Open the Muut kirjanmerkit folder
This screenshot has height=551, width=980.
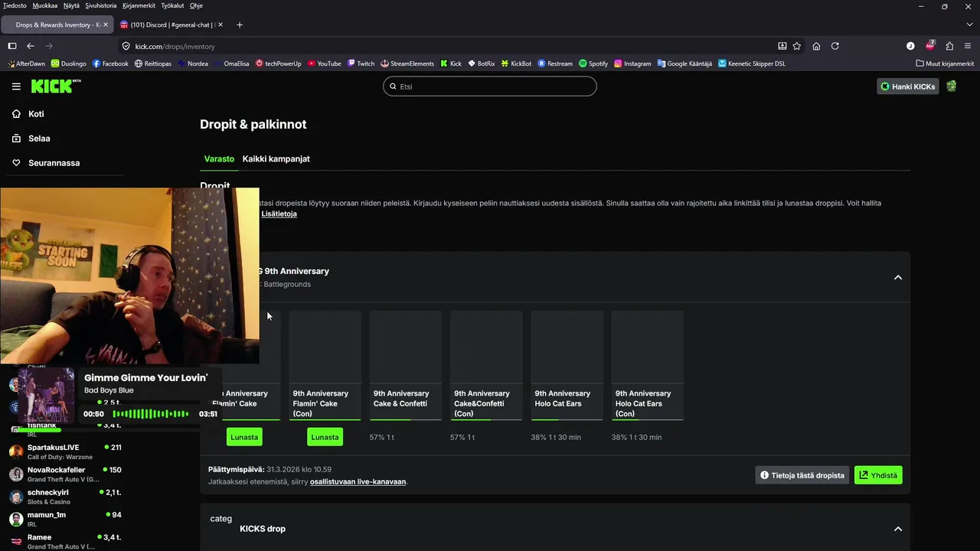[x=945, y=64]
